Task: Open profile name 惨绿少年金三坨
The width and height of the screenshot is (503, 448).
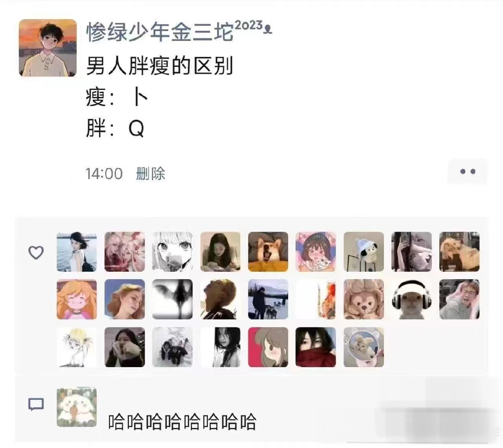Action: tap(160, 32)
